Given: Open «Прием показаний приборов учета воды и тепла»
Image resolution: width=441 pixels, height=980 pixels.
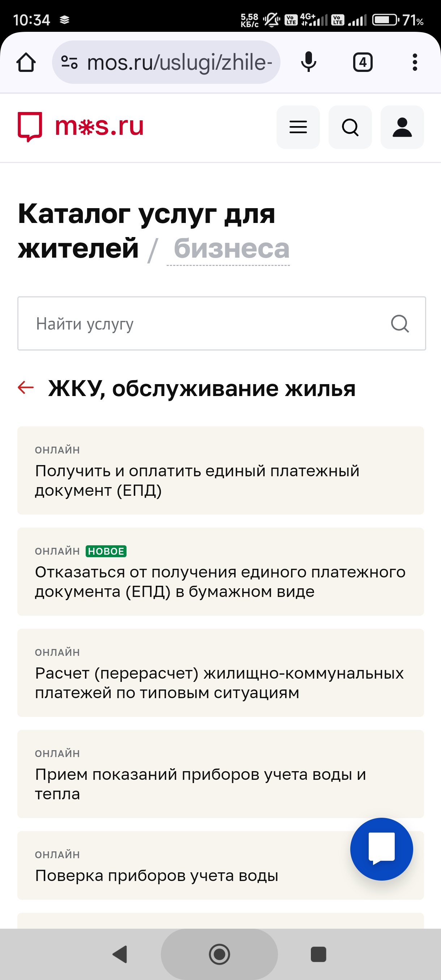Looking at the screenshot, I should point(221,774).
